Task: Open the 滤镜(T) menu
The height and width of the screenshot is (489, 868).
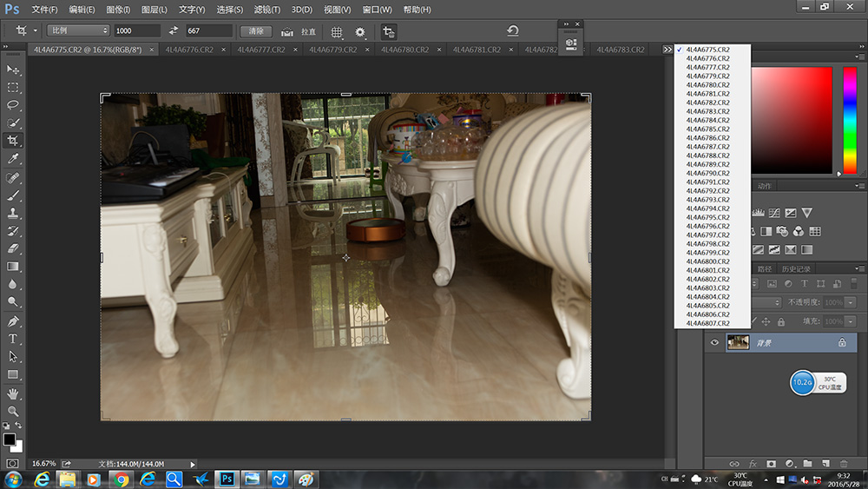Action: tap(267, 10)
